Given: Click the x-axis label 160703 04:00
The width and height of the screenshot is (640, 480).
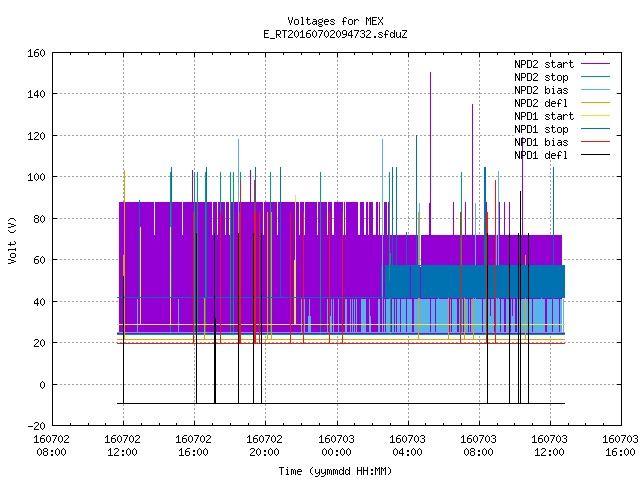Looking at the screenshot, I should (x=407, y=446).
